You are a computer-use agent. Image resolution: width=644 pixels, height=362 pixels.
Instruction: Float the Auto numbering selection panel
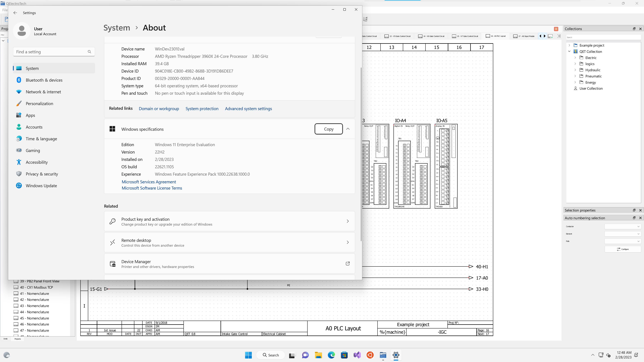click(634, 218)
